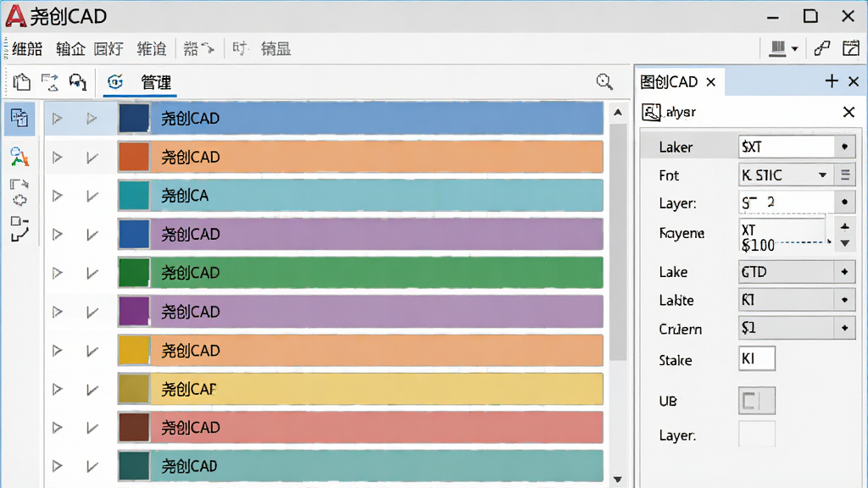Click the dot button beside the $XT field
The image size is (868, 488).
click(845, 147)
